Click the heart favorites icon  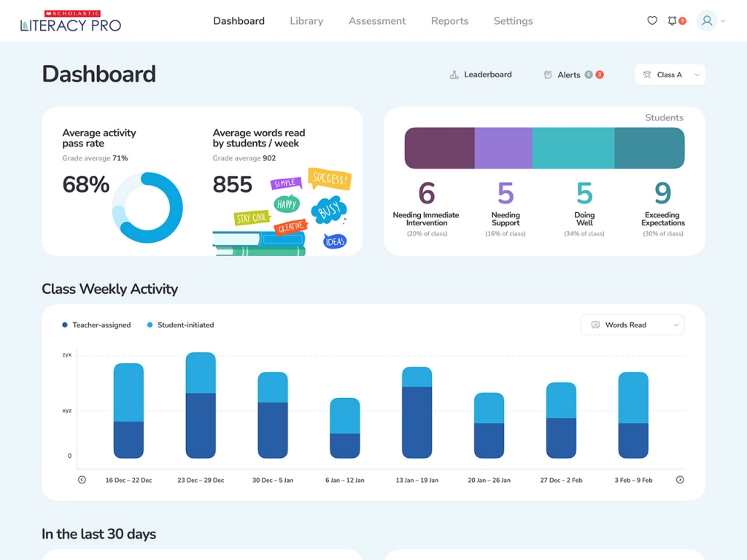652,21
